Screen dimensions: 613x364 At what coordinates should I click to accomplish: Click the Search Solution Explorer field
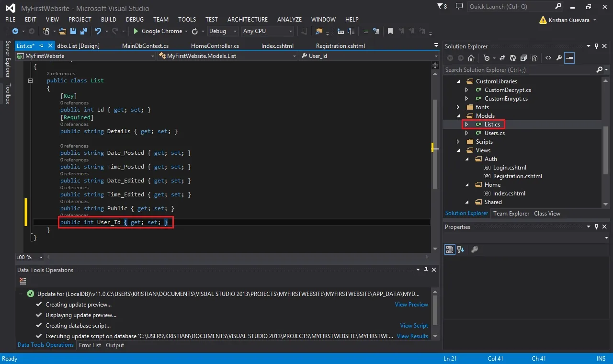[520, 70]
